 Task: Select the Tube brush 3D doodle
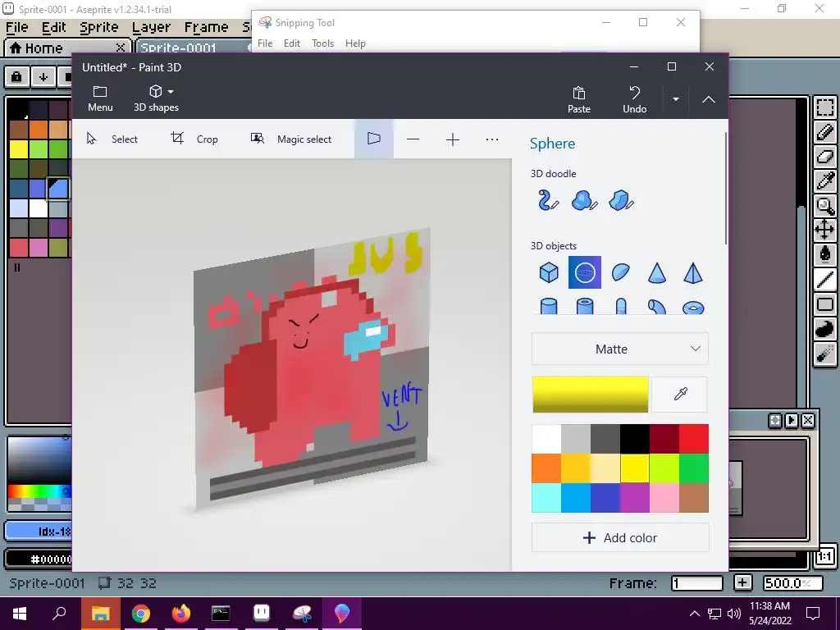[x=548, y=200]
